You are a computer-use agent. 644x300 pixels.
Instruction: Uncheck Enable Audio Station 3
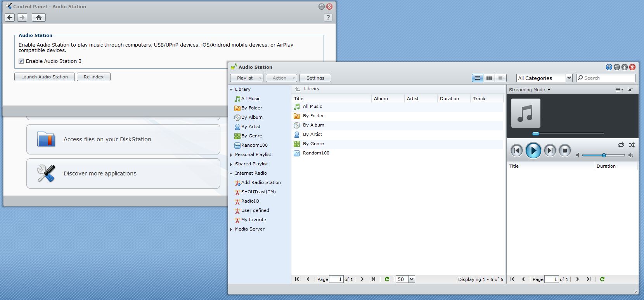point(21,61)
